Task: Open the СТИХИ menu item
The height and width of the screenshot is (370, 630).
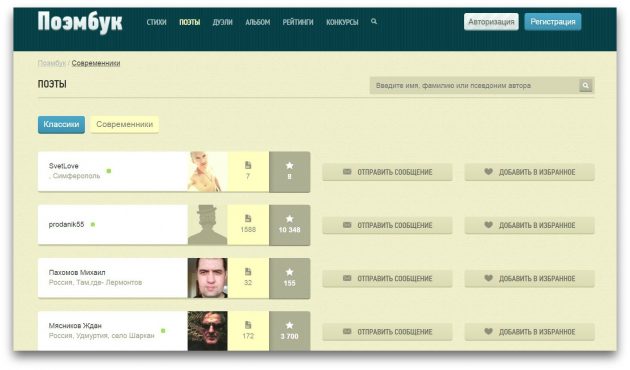Action: point(156,22)
